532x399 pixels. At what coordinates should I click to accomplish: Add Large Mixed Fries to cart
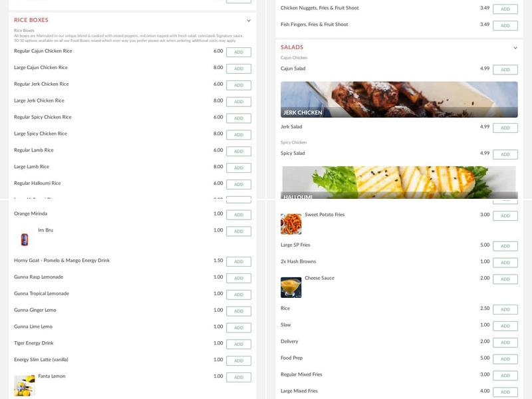click(x=506, y=391)
